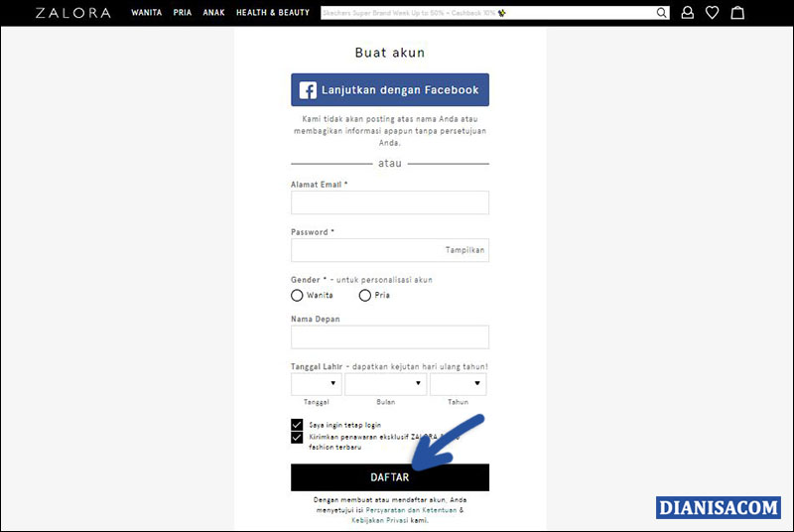This screenshot has height=532, width=794.
Task: Expand the Tahun dropdown
Action: tap(458, 384)
